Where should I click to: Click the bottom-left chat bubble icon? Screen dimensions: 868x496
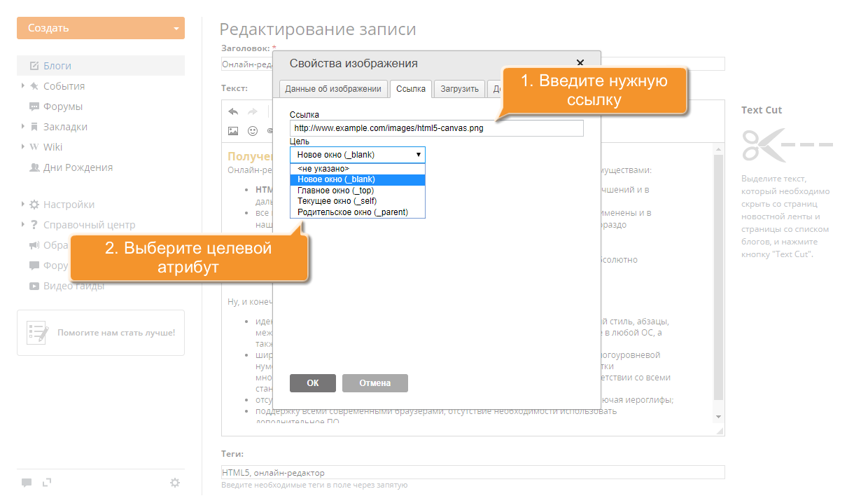(x=27, y=483)
